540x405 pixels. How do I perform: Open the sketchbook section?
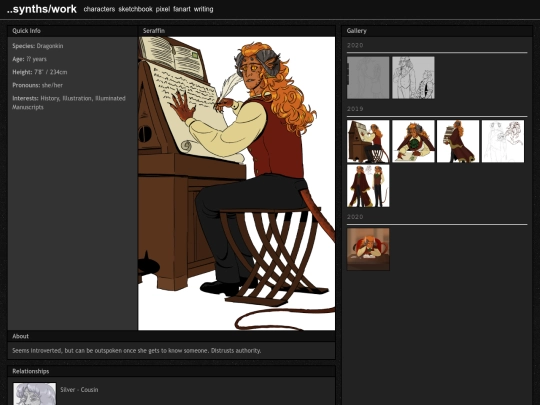point(135,9)
